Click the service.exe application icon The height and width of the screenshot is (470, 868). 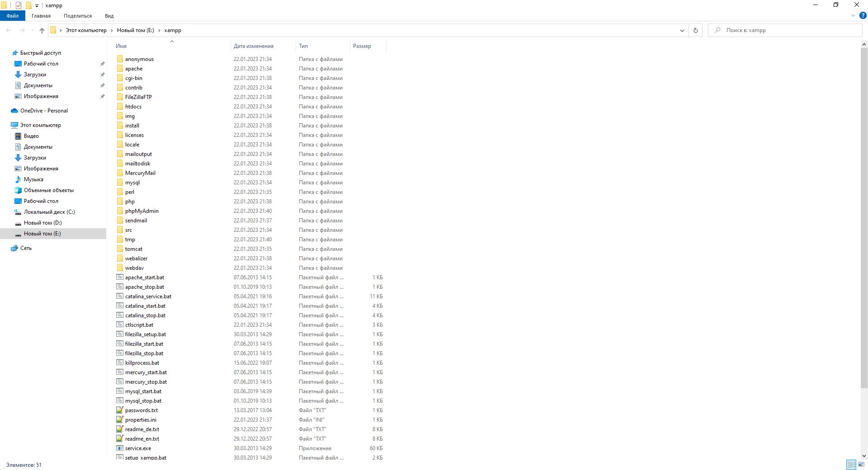[x=120, y=448]
